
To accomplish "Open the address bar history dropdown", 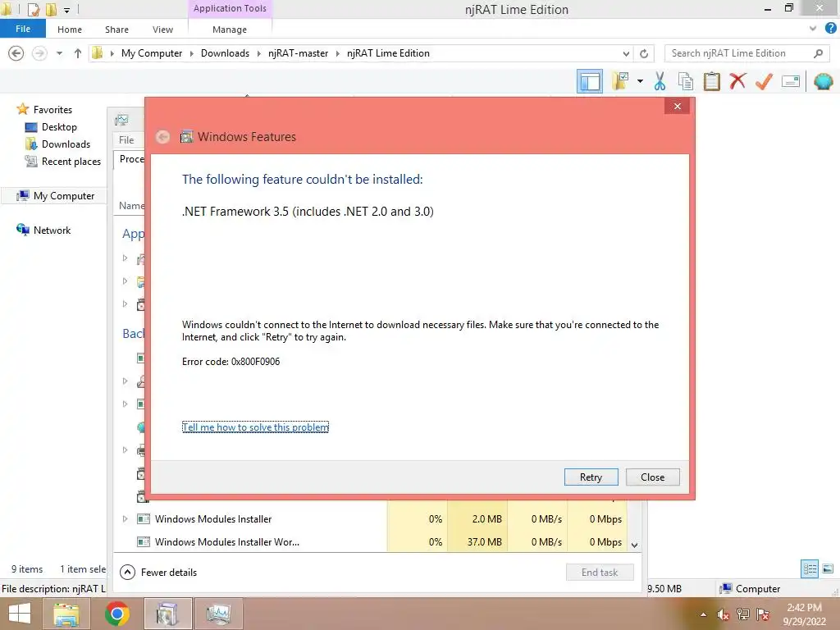I will (x=626, y=53).
